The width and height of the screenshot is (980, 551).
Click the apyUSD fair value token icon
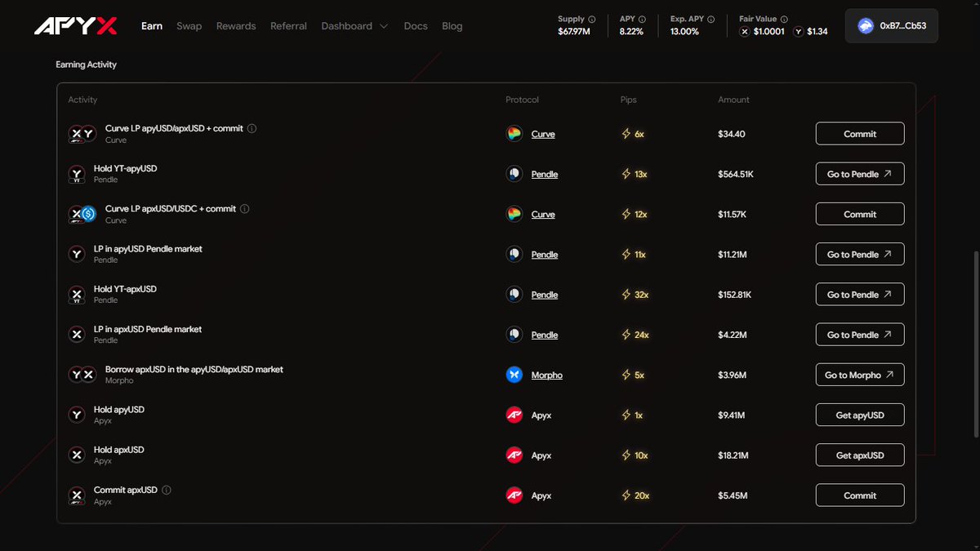click(x=798, y=32)
